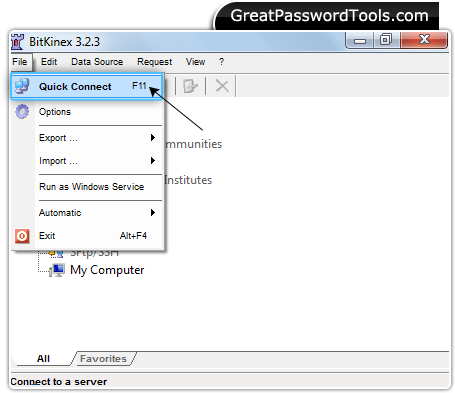Click the My Computer monitor icon
The height and width of the screenshot is (393, 455).
click(x=57, y=270)
